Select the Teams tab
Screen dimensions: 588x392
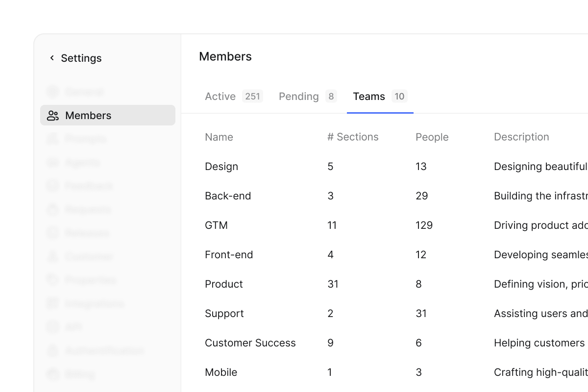point(369,97)
